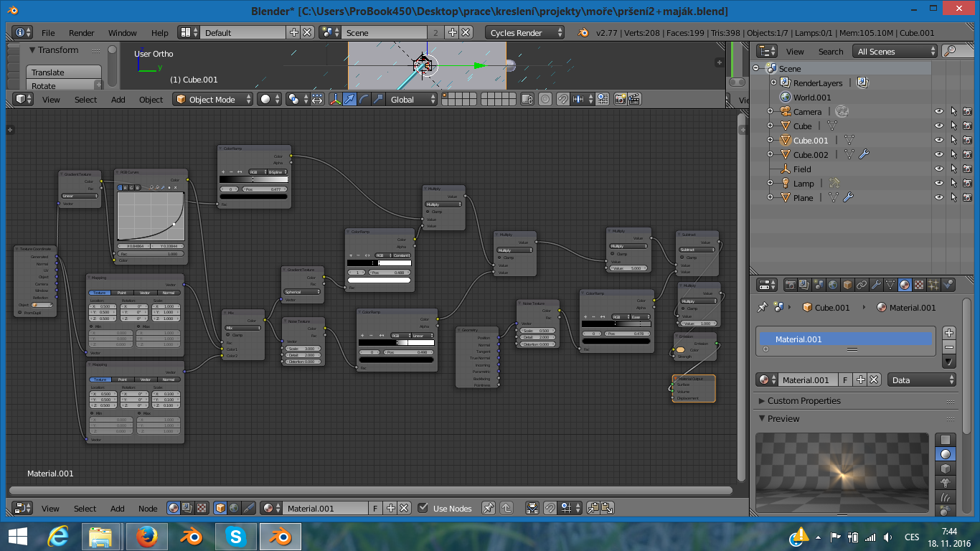This screenshot has height=551, width=980.
Task: Toggle visibility eye for Cube.001
Action: (938, 140)
